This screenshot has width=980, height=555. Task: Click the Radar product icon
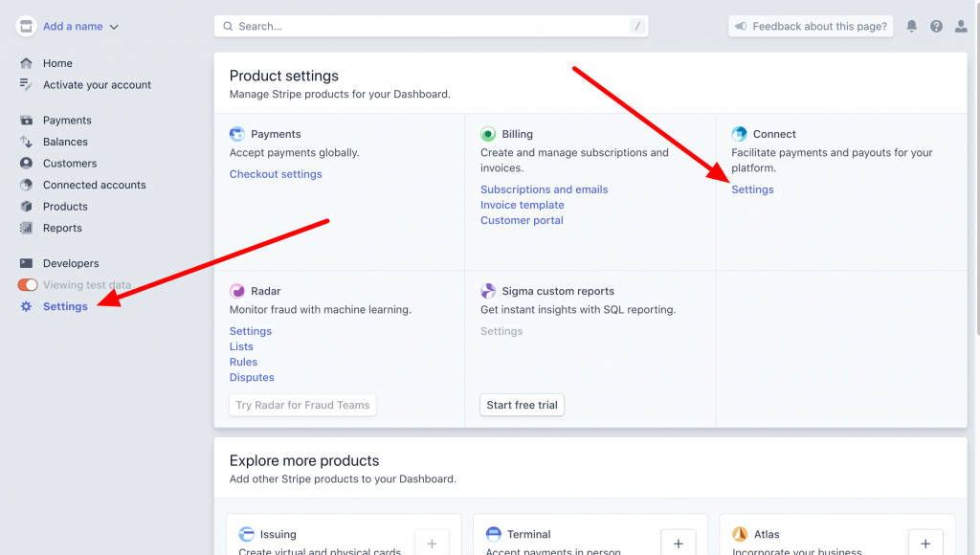237,291
